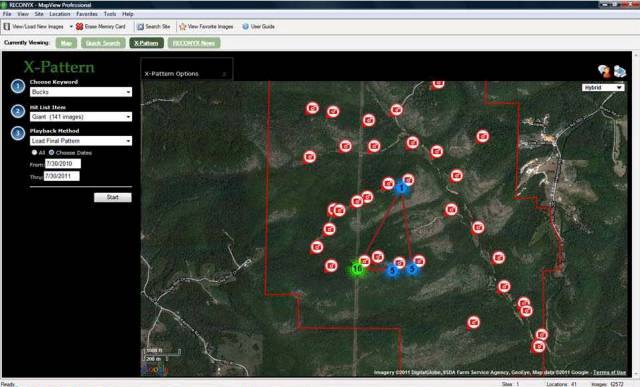Image resolution: width=640 pixels, height=387 pixels.
Task: Change the Hybrid map type dropdown
Action: [603, 87]
